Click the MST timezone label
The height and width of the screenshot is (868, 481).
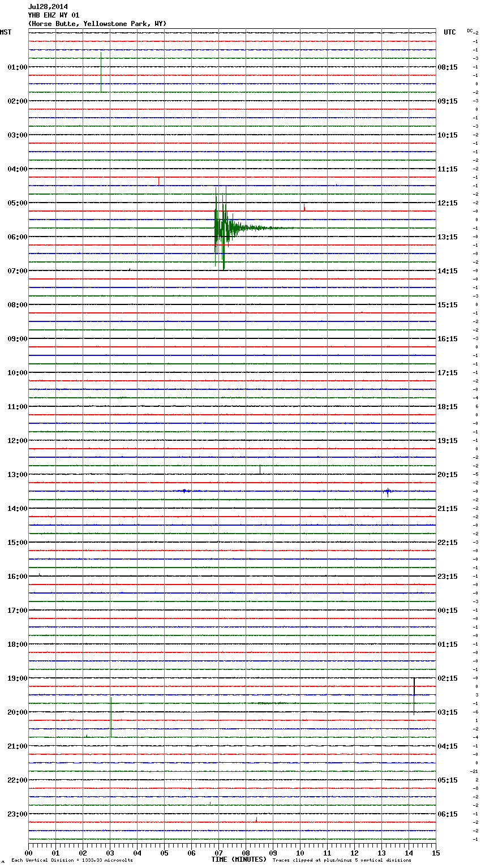(x=6, y=32)
